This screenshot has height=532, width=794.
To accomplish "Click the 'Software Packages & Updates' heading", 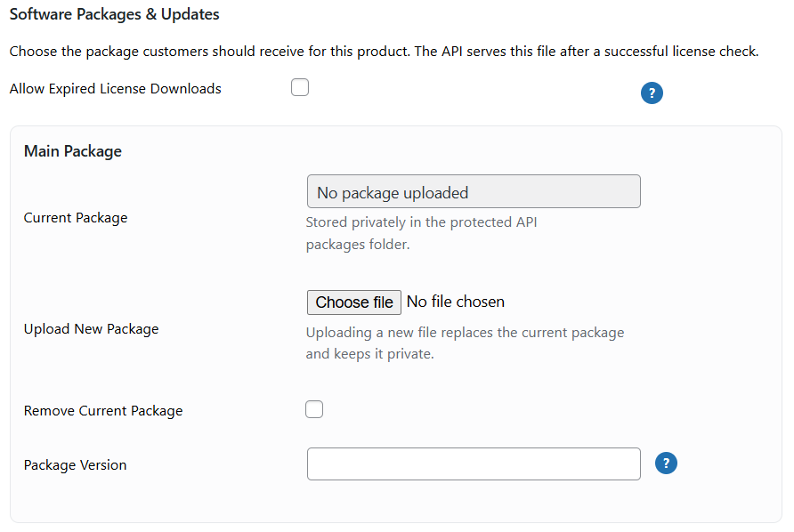I will click(x=114, y=15).
